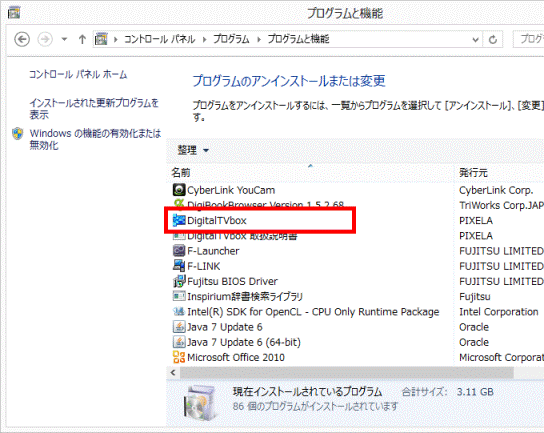
Task: Click the Fujitsu BIOS Driver icon
Action: (179, 281)
